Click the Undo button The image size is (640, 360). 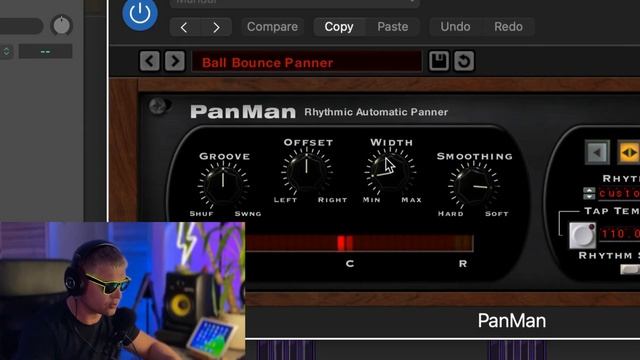(455, 27)
